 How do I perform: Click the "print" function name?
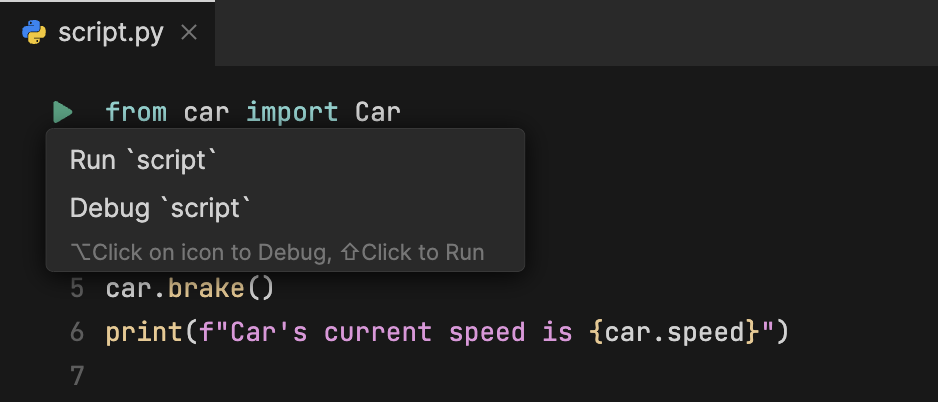(x=143, y=332)
